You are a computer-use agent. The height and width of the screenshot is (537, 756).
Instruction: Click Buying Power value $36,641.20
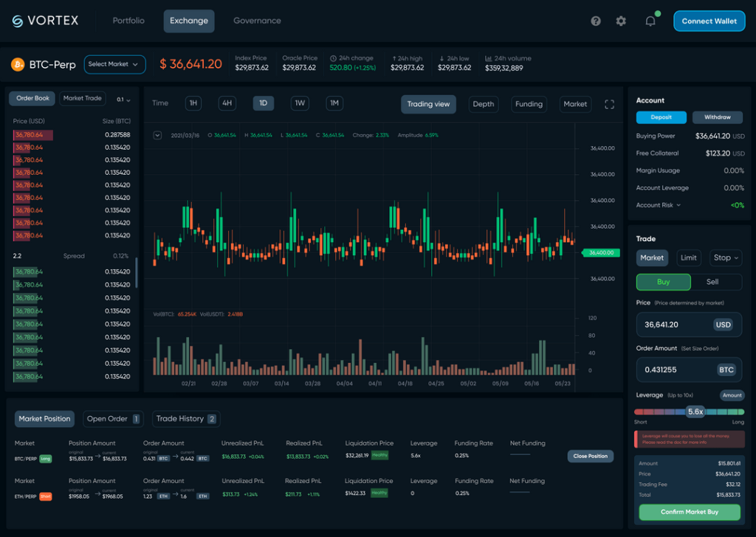(x=712, y=136)
